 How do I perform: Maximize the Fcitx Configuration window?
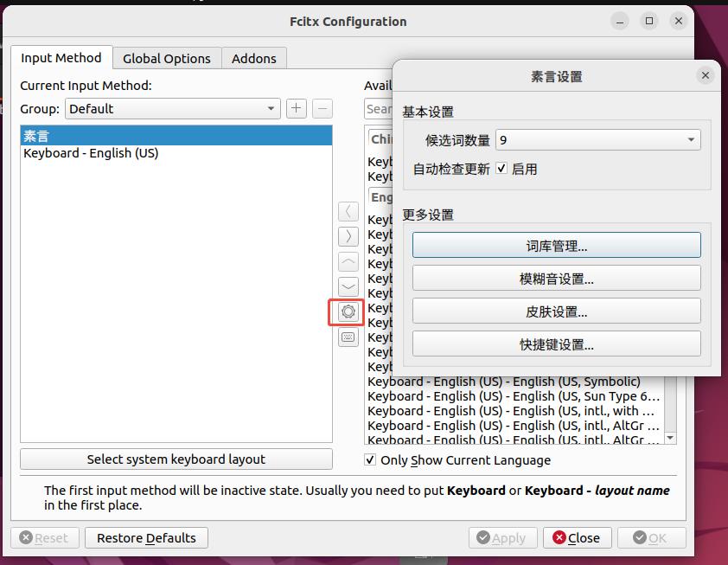[649, 21]
